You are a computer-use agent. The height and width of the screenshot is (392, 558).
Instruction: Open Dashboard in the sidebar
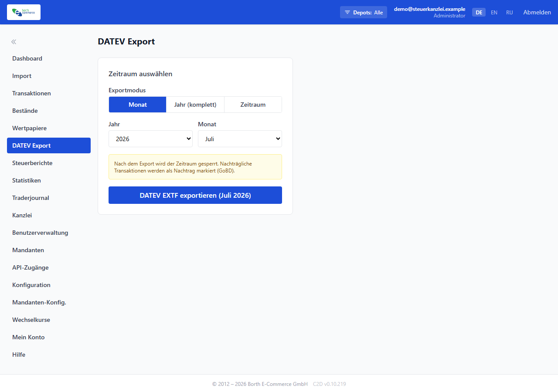49,58
